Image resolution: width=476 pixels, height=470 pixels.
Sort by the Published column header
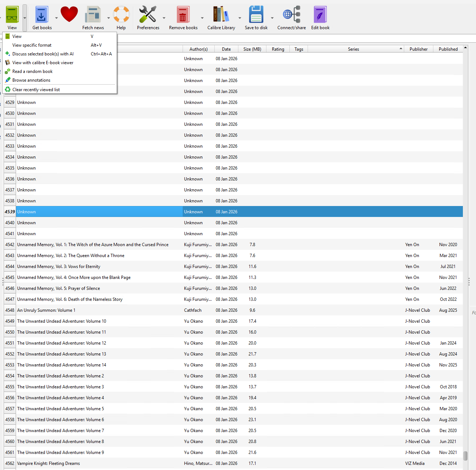click(448, 49)
